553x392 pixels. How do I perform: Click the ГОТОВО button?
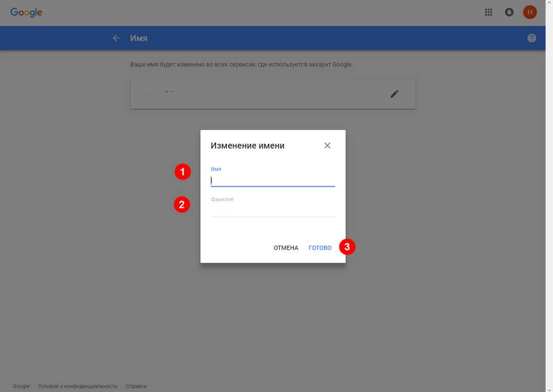click(x=320, y=248)
